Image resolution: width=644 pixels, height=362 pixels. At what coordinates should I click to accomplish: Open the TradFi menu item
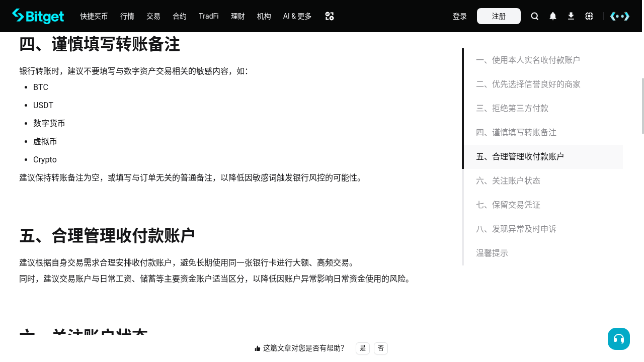point(209,16)
